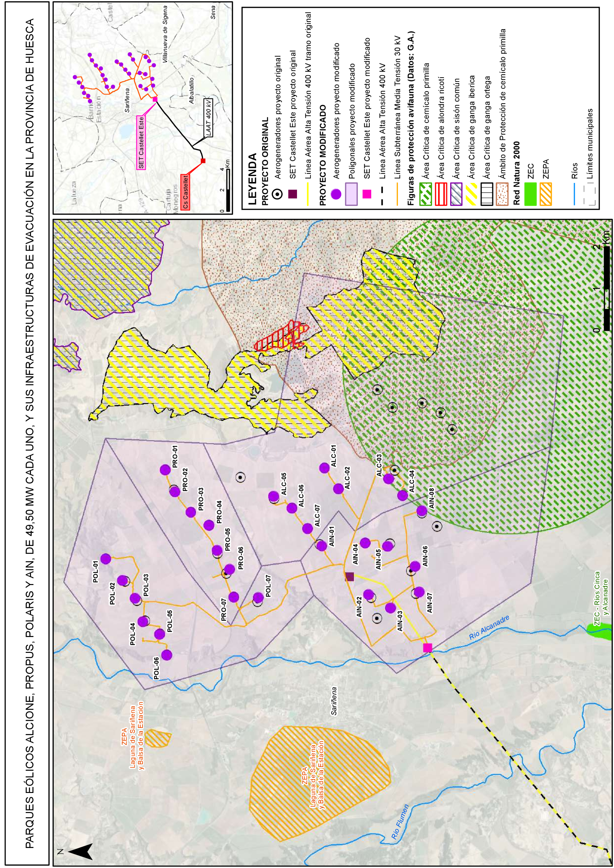Click the 'AIN-06' turbine label
This screenshot has width=614, height=868.
(x=425, y=556)
